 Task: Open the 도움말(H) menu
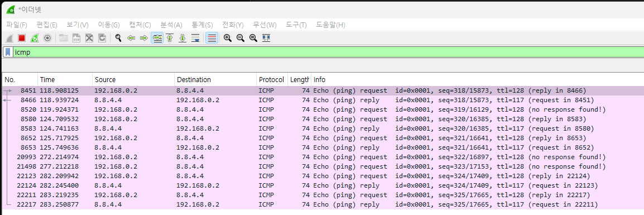[x=330, y=25]
